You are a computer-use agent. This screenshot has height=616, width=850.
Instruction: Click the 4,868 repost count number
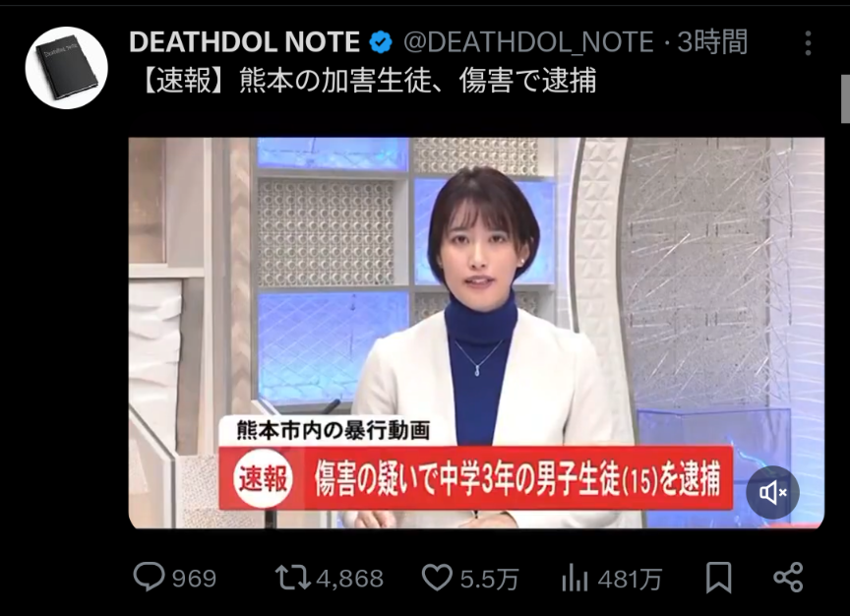(349, 579)
